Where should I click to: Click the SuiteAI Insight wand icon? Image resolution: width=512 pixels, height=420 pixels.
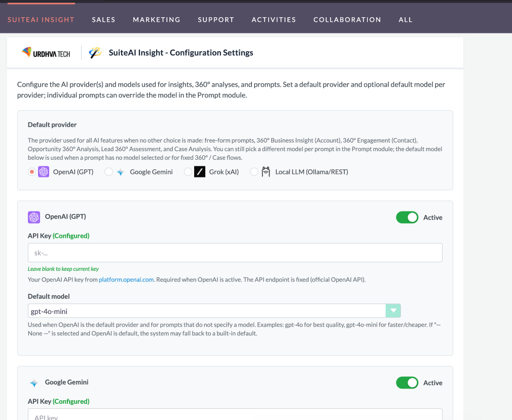95,53
